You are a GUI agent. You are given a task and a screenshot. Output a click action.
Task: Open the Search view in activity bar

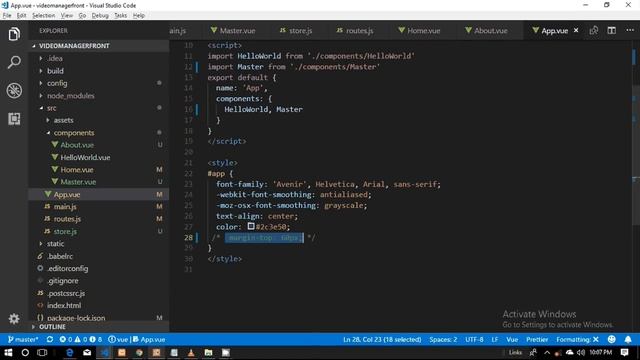coord(14,62)
